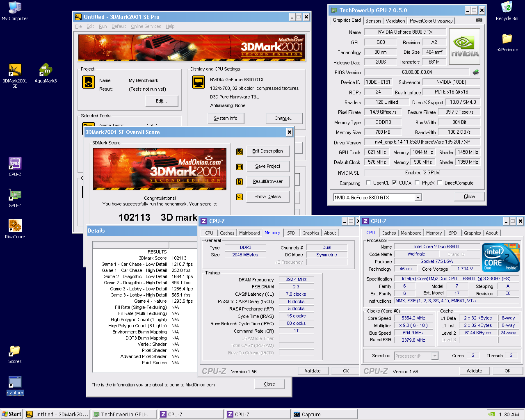
Task: Click Intel Core 2 logo in CPU-Z
Action: pyautogui.click(x=501, y=257)
